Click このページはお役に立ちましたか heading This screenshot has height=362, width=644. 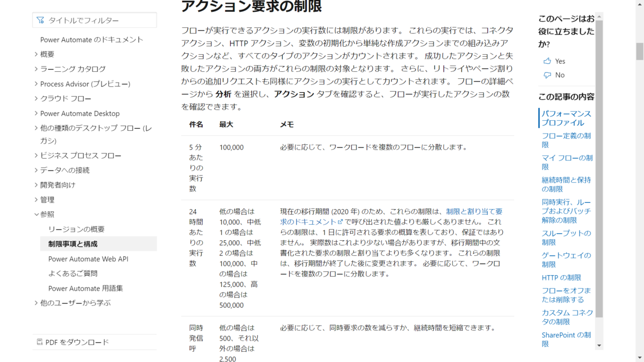coord(566,31)
